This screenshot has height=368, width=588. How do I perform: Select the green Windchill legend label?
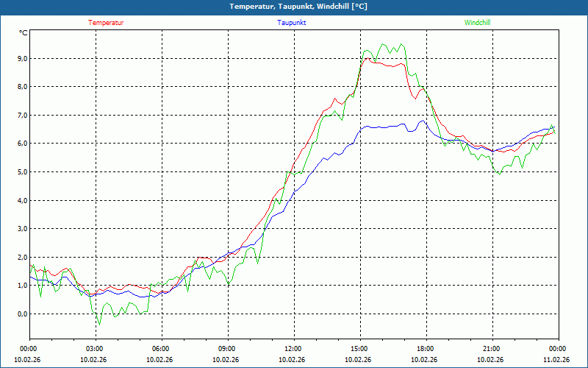tap(477, 23)
